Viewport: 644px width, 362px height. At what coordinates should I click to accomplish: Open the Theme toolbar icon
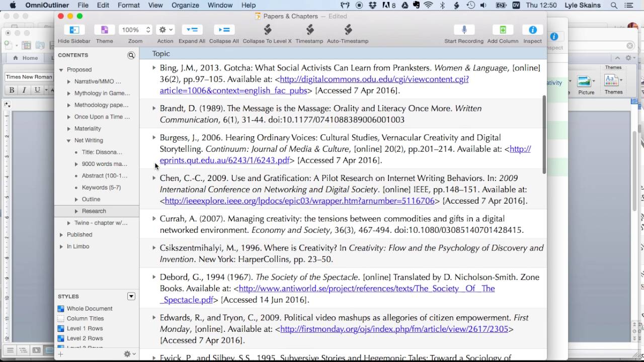click(x=104, y=30)
